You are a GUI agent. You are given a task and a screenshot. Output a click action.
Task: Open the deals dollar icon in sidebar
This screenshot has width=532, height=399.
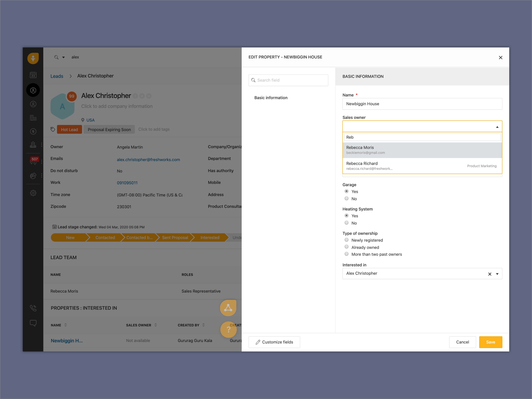tap(33, 131)
